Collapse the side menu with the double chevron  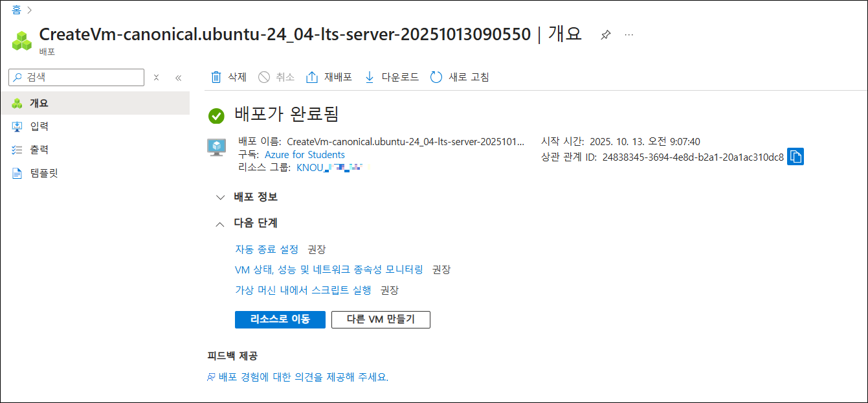179,78
